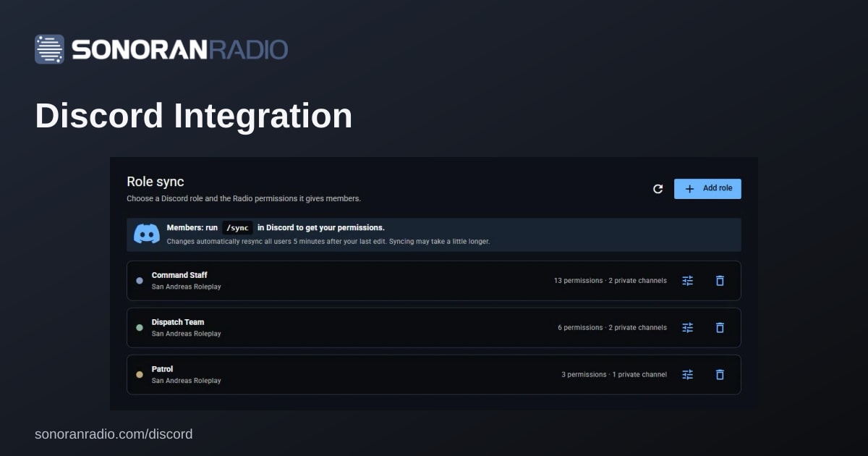
Task: Click '3 permissions · 1 private channel' text
Action: (x=614, y=375)
